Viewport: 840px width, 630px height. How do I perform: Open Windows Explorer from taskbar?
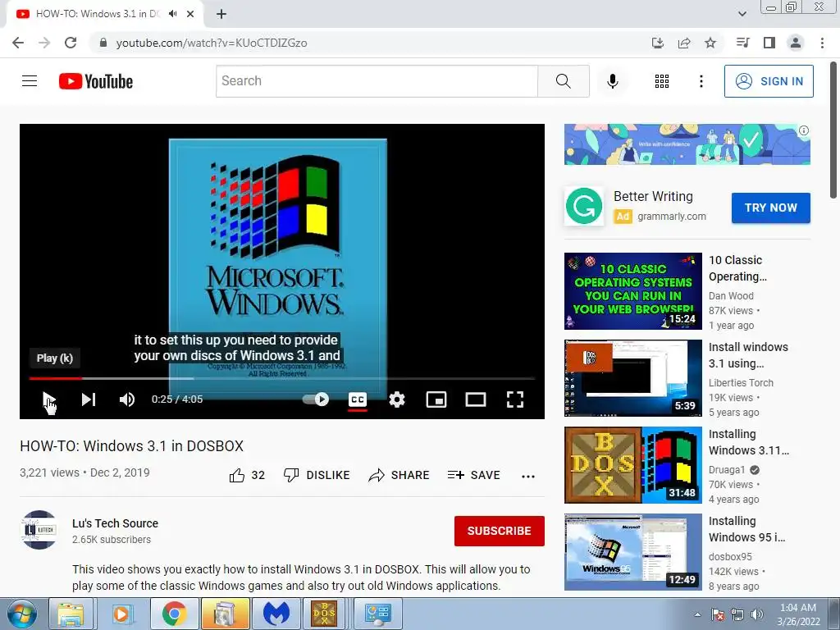[x=71, y=614]
